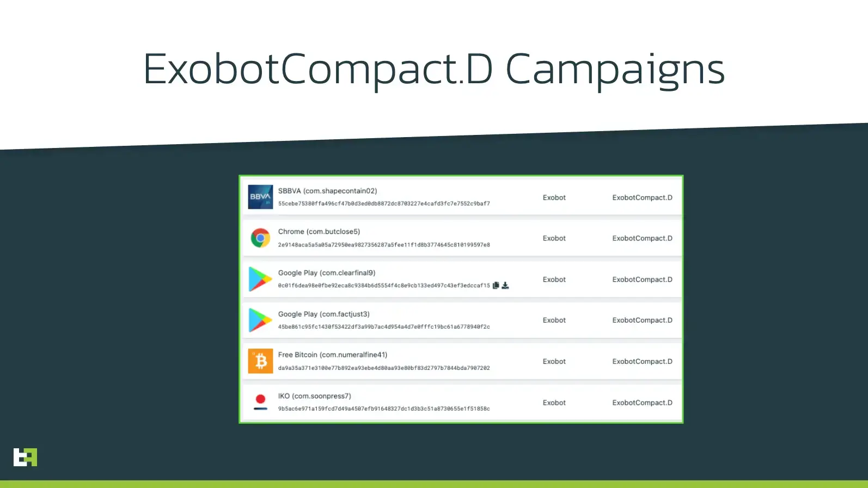This screenshot has height=488, width=868.
Task: Select the IKO (com.soonpress7) name
Action: click(x=315, y=396)
